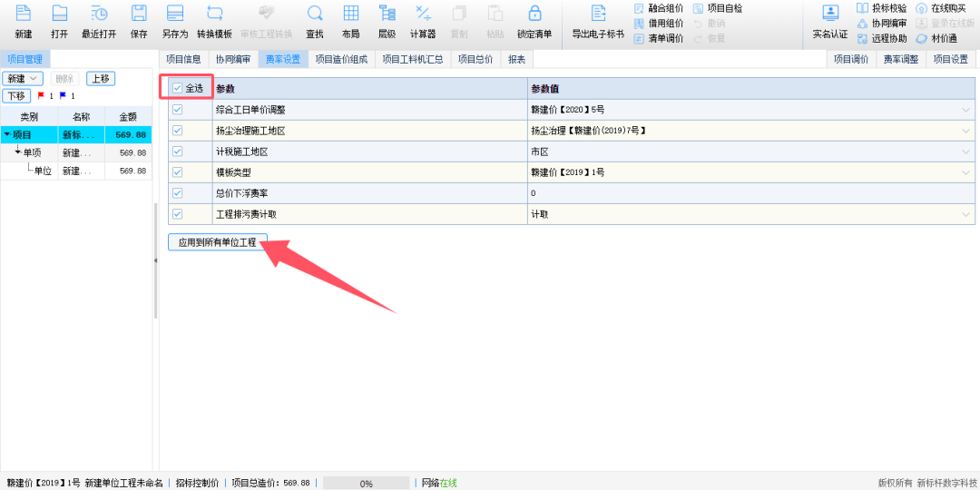980x490 pixels.
Task: Open the 模板类型 value dropdown
Action: coord(966,172)
